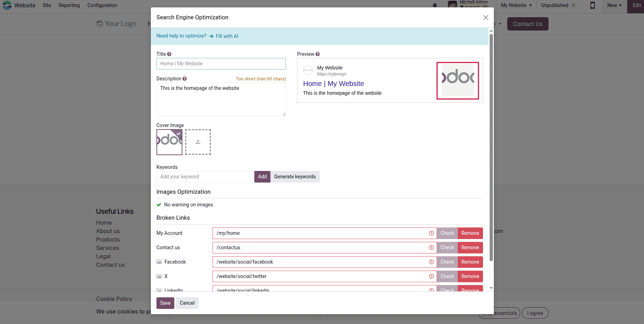This screenshot has width=644, height=324.
Task: Click the Mitchell Admin avatar
Action: [452, 4]
